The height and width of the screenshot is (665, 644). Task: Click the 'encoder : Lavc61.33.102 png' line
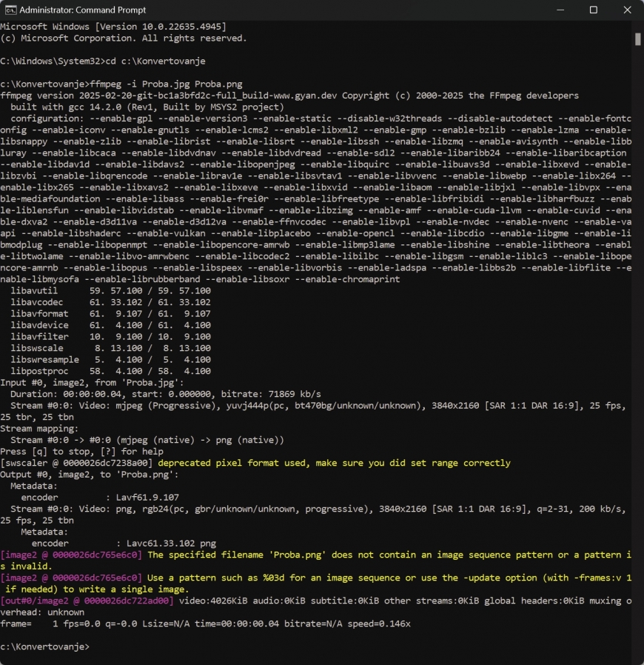pyautogui.click(x=124, y=544)
